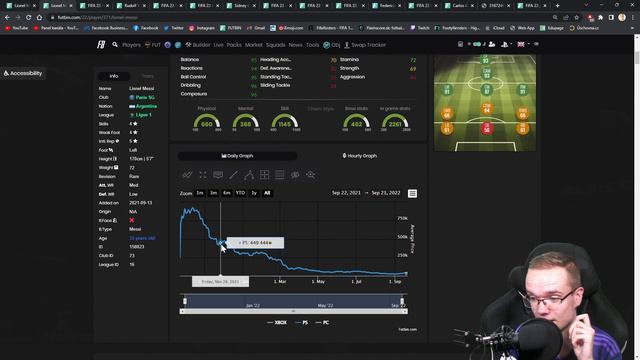Open the browser extensions puzzle icon
Viewport: 640px width, 360px height.
(x=600, y=18)
